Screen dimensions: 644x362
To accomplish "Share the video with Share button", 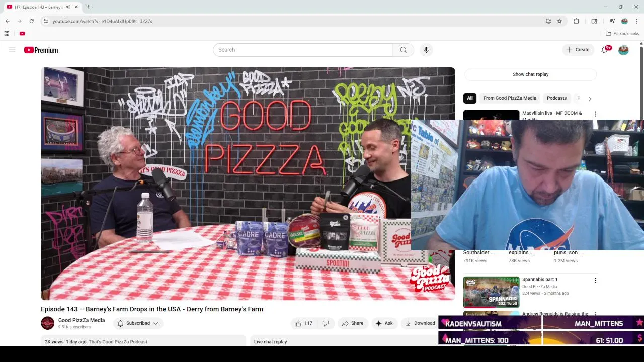I will (352, 323).
